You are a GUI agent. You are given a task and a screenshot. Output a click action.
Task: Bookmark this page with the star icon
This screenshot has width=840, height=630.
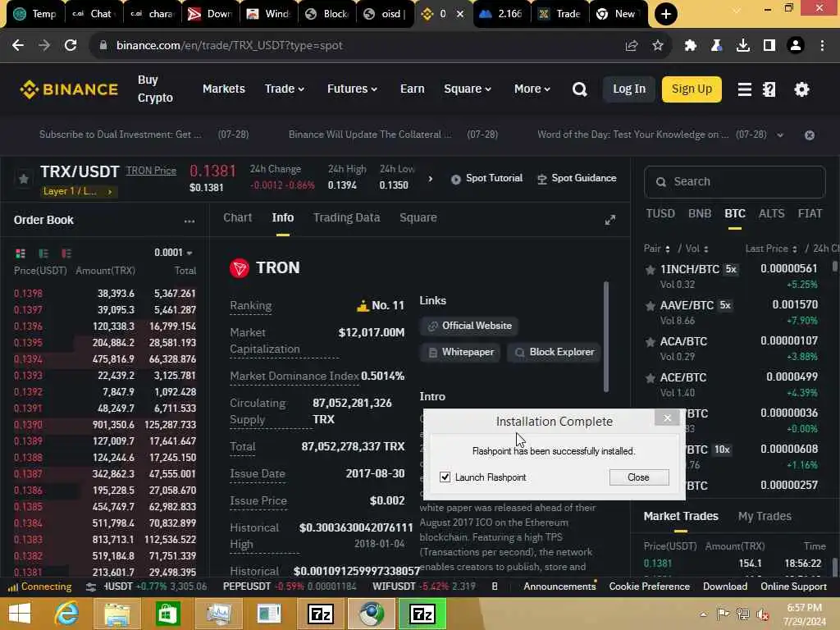tap(658, 46)
